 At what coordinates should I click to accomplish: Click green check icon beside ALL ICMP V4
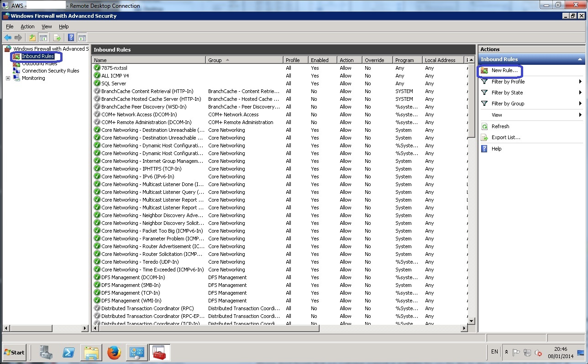click(97, 76)
